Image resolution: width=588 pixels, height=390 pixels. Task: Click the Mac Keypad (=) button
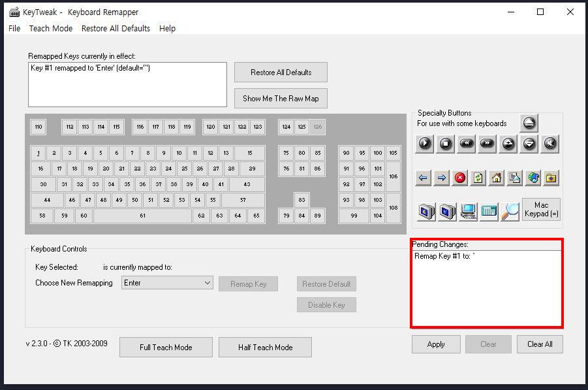pyautogui.click(x=541, y=210)
